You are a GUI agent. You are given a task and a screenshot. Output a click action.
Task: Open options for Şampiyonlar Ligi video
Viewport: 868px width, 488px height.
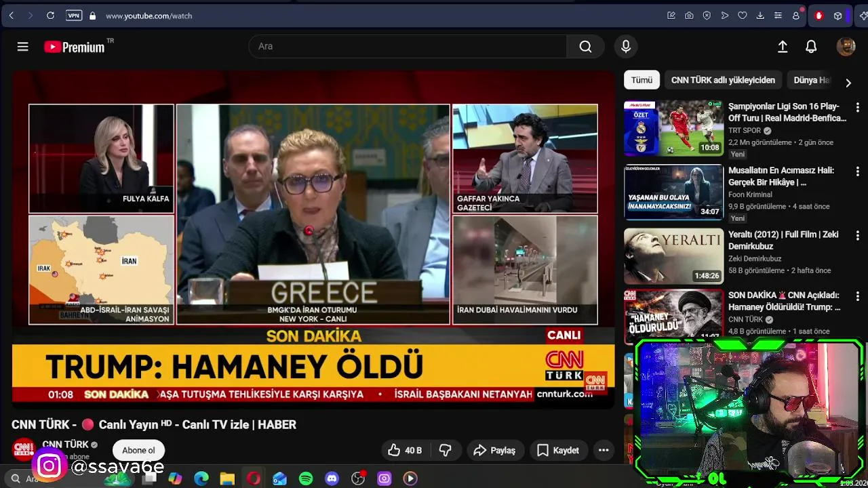pos(857,108)
